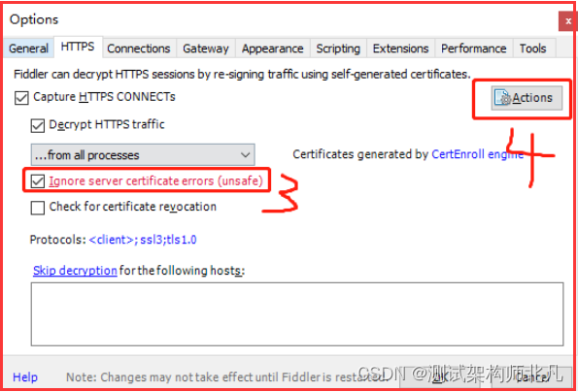Open the Actions button menu
This screenshot has height=392, width=578.
pos(527,98)
